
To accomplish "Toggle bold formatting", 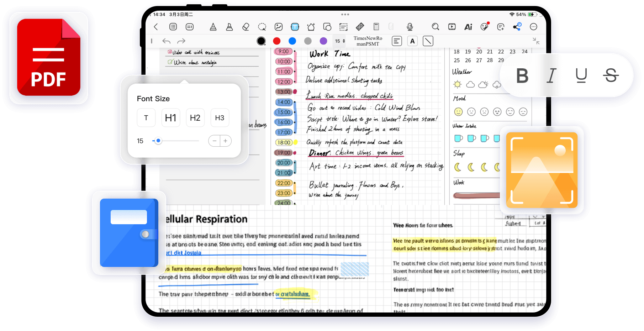I will tap(522, 75).
